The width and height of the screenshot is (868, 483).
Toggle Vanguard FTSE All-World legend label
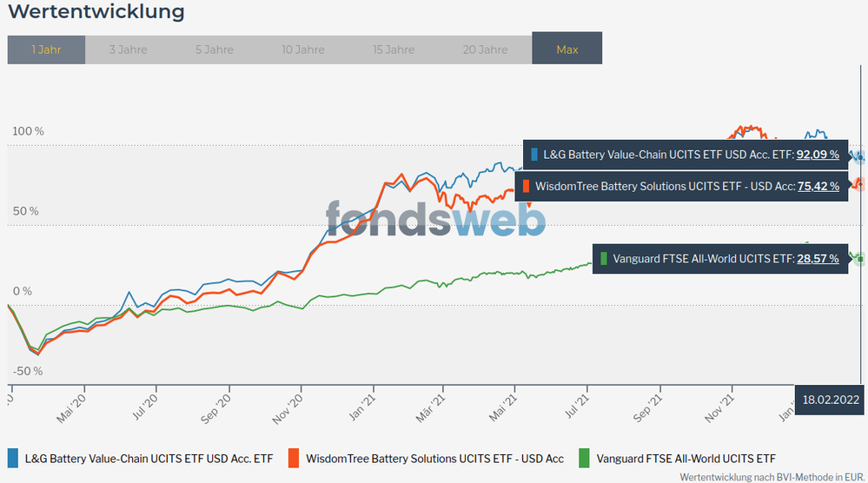pyautogui.click(x=685, y=458)
